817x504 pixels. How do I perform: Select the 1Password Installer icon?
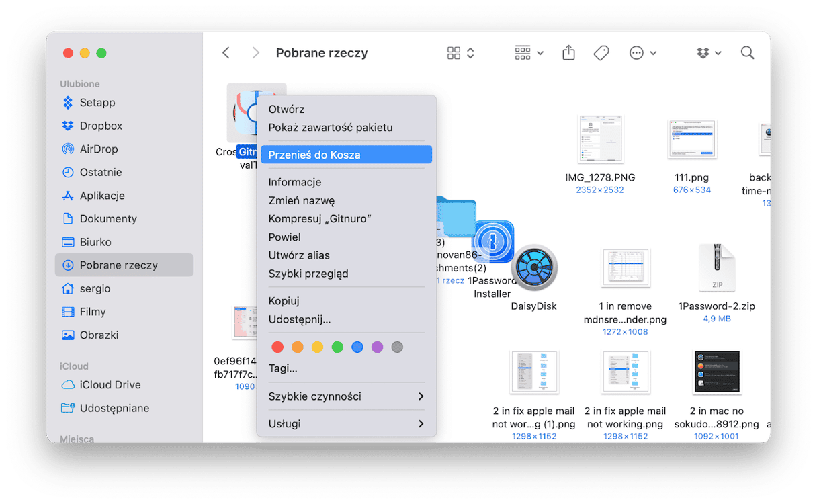[493, 243]
